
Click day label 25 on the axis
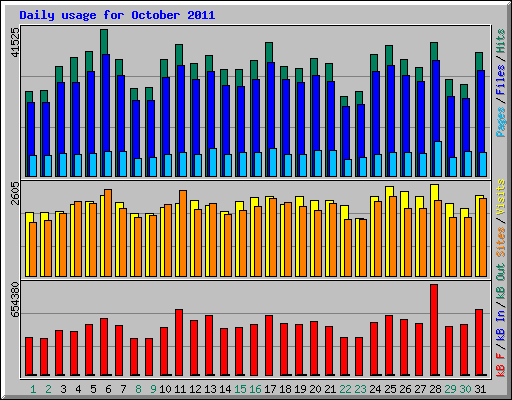(390, 389)
